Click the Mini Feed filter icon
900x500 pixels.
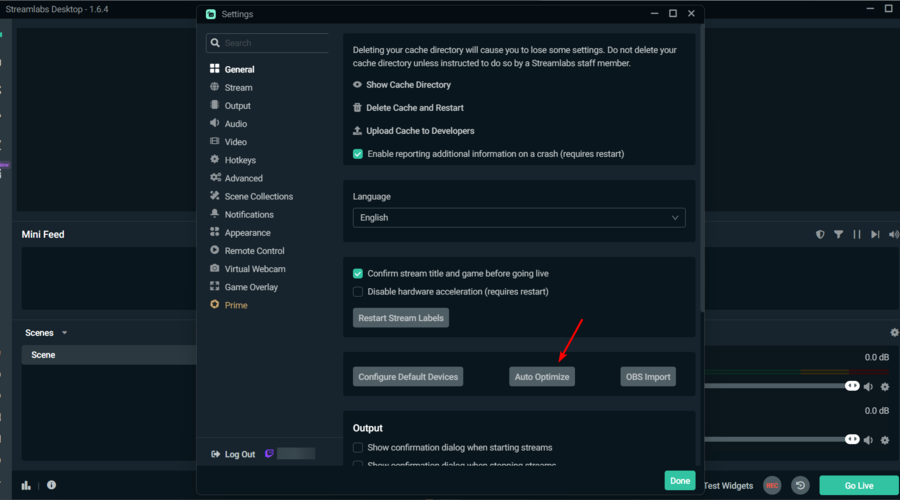point(839,234)
